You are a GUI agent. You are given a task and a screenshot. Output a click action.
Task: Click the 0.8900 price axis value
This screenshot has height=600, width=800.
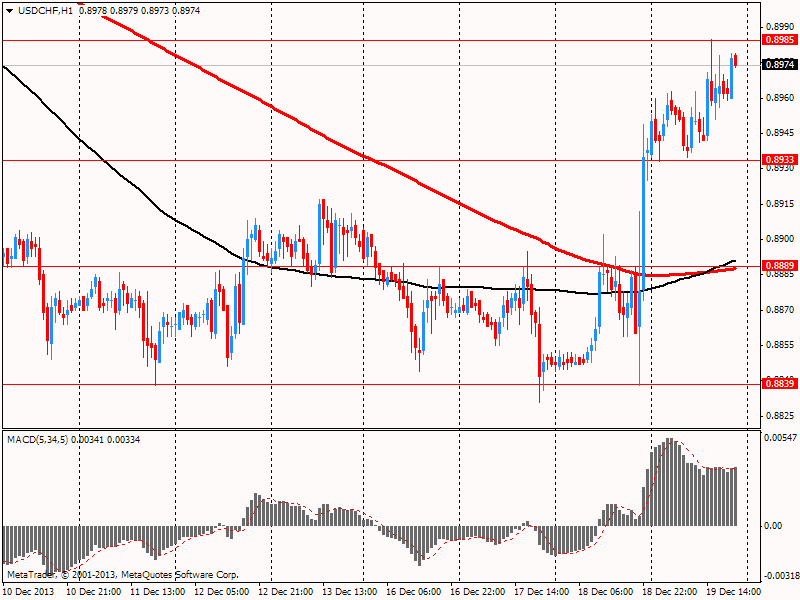[x=780, y=239]
